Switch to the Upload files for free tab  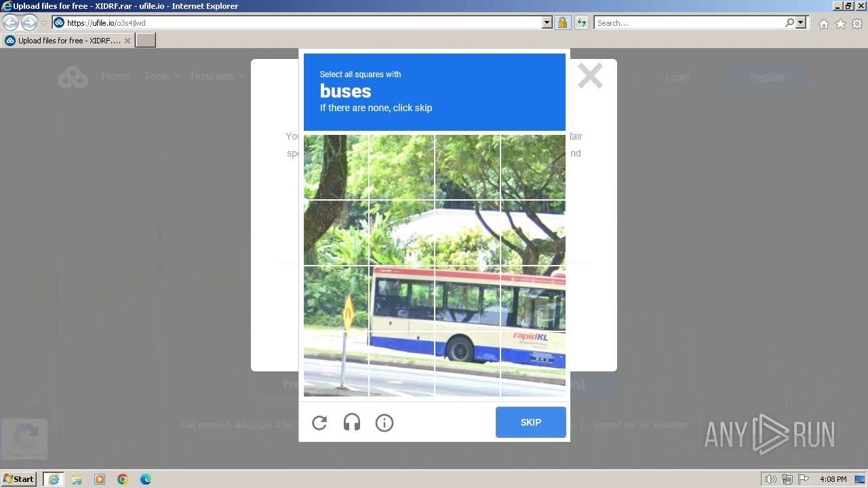(68, 41)
